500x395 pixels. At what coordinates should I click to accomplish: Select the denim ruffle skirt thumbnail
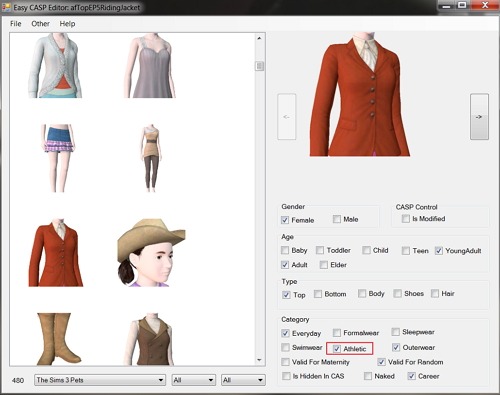(58, 158)
